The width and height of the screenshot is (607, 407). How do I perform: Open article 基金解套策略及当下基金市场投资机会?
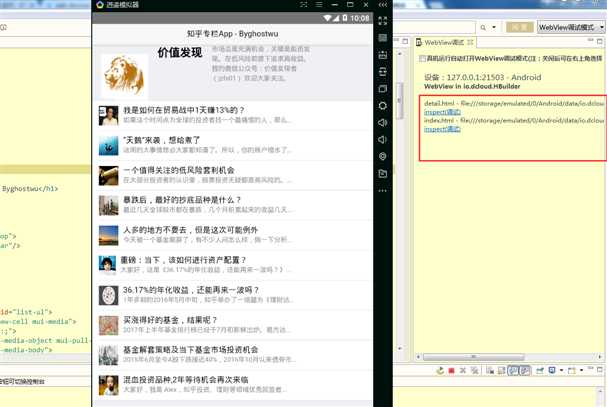pyautogui.click(x=232, y=355)
